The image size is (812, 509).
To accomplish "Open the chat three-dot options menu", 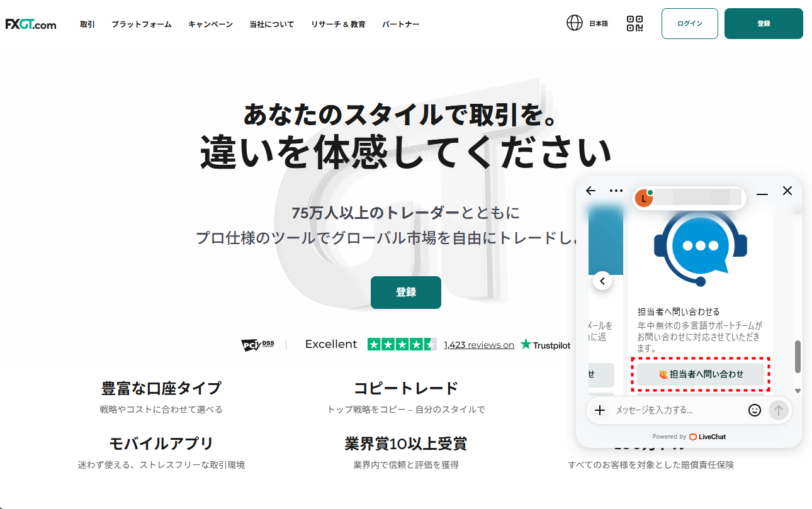I will pos(616,191).
